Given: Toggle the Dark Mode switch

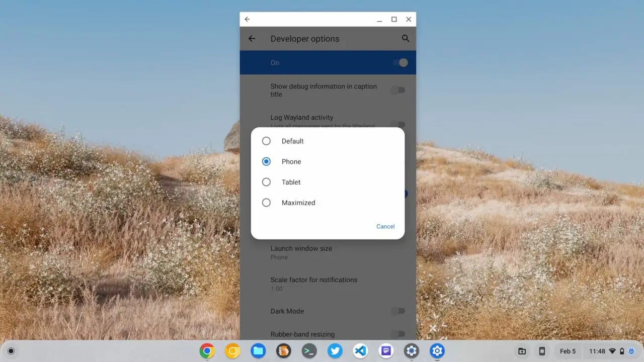Looking at the screenshot, I should pos(398,311).
